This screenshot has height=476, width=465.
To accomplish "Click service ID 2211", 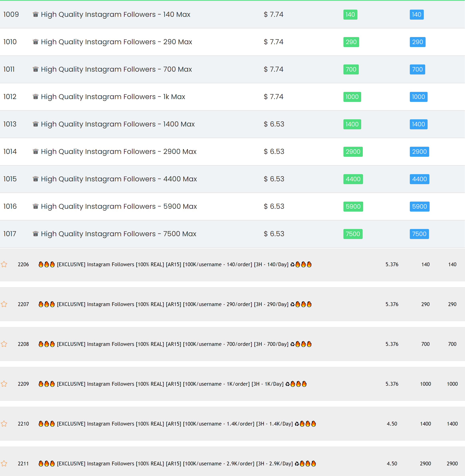I will click(23, 464).
